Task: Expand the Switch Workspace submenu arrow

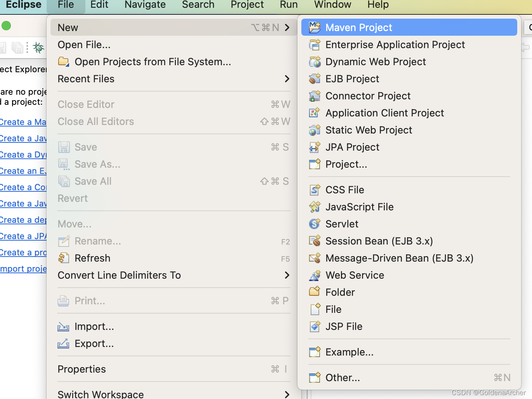Action: point(287,394)
